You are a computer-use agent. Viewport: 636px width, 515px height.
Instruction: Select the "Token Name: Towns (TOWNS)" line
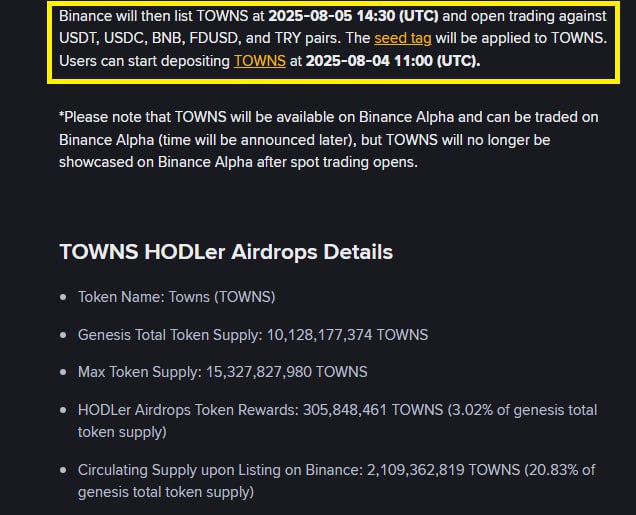point(177,297)
